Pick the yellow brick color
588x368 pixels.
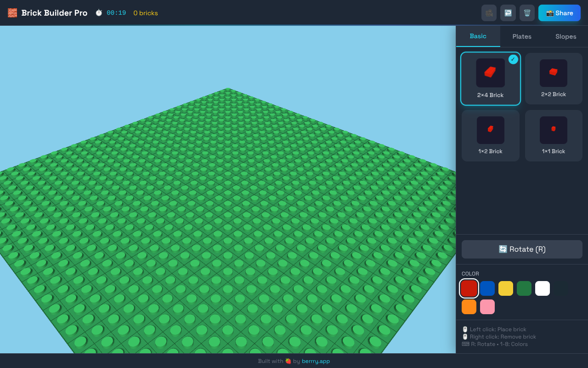(x=506, y=288)
